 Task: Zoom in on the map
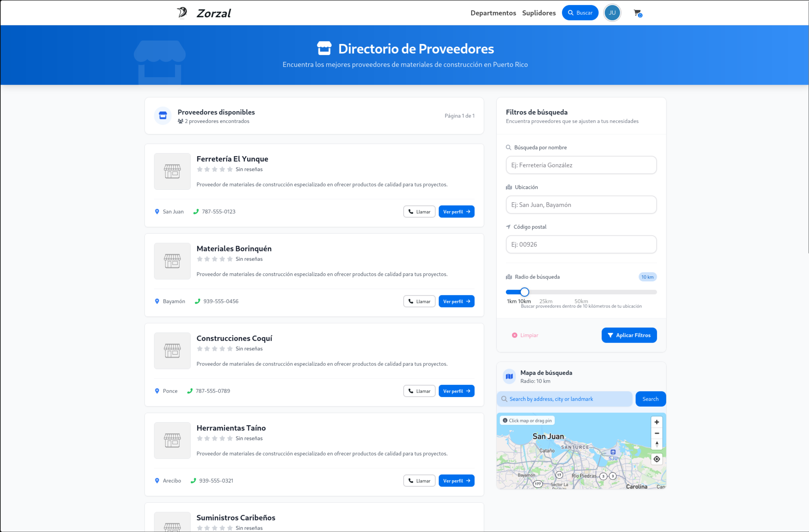(656, 422)
